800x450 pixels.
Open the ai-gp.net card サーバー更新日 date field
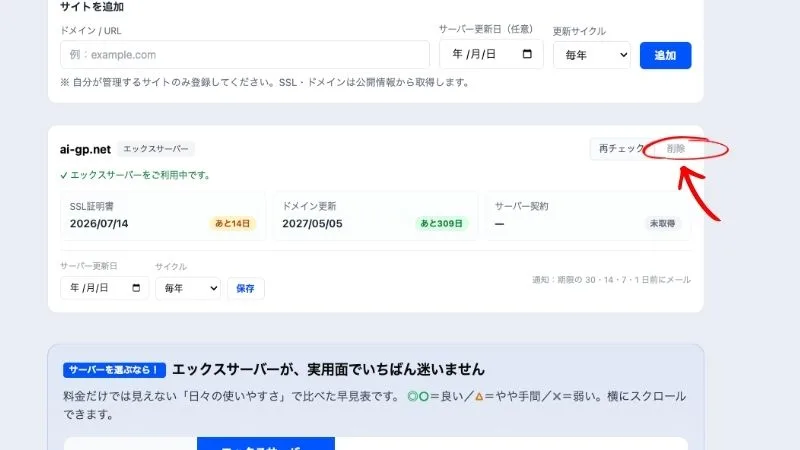(x=105, y=288)
